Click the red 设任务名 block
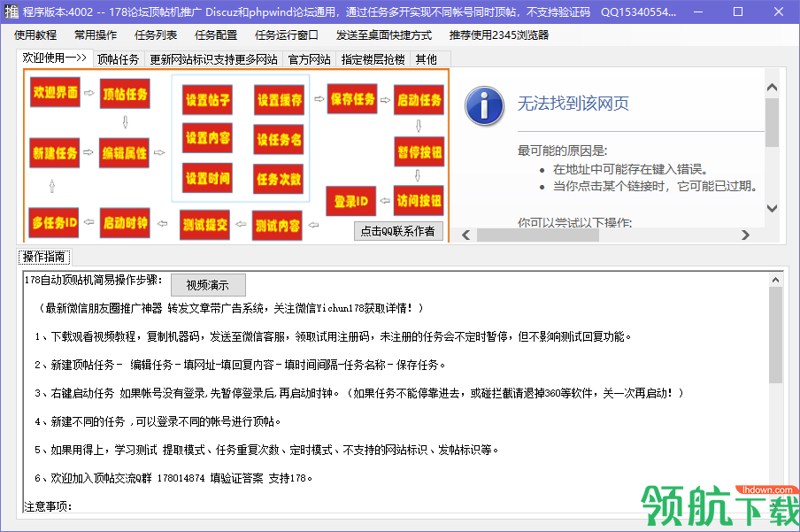This screenshot has width=800, height=532. pos(279,139)
